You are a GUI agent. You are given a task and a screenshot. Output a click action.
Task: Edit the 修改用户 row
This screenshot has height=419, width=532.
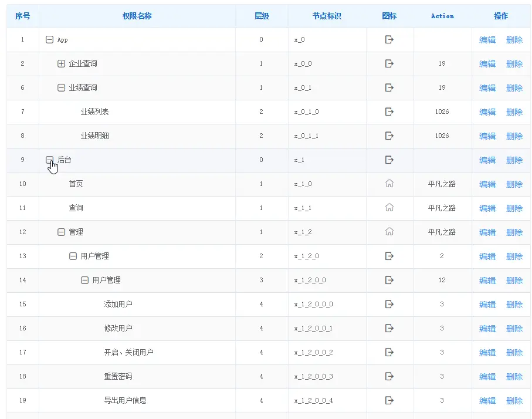tap(487, 329)
